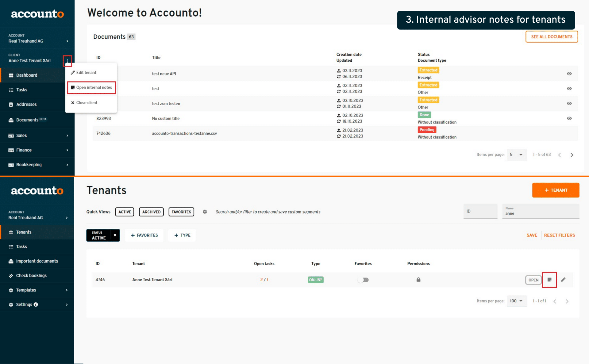
Task: Open Dashboard in the sidebar
Action: tap(37, 75)
